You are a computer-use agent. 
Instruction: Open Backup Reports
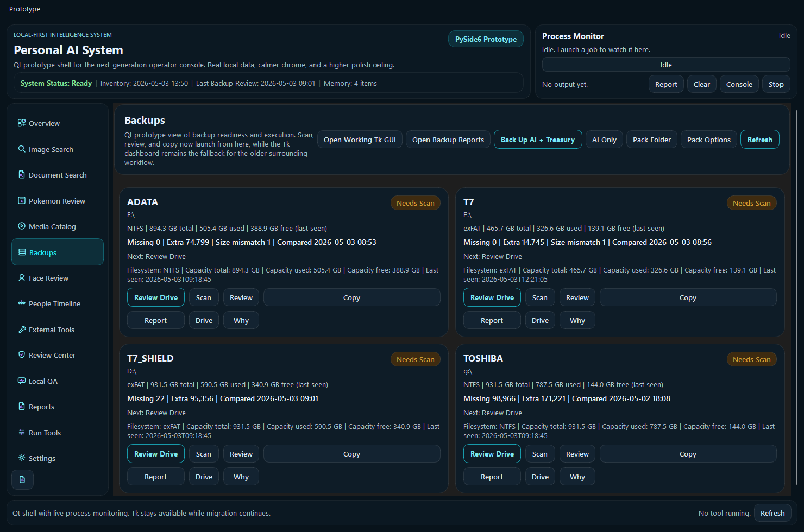(x=448, y=140)
